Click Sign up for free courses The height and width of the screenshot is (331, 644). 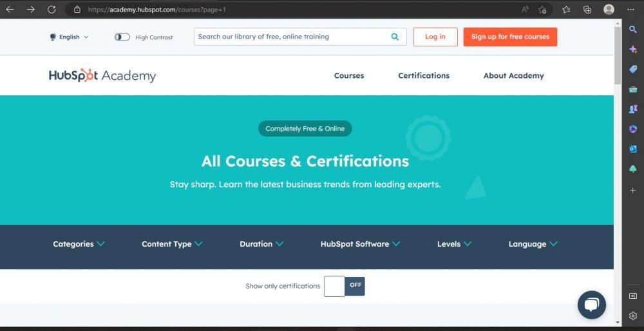click(511, 37)
